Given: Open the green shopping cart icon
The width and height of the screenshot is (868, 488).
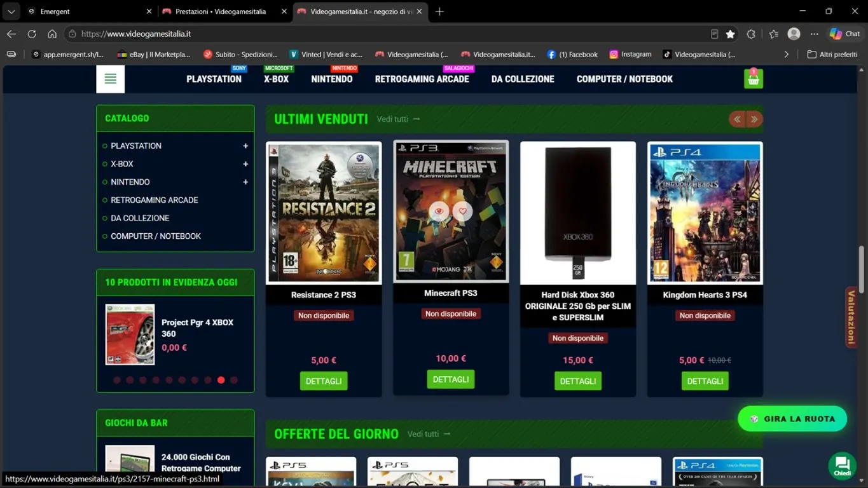Looking at the screenshot, I should [x=754, y=79].
